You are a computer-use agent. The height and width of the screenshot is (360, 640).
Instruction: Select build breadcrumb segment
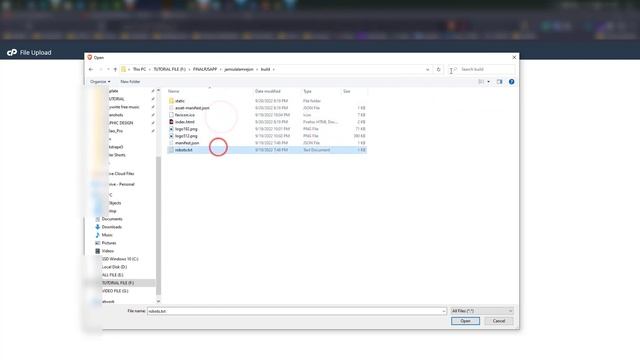[x=265, y=69]
